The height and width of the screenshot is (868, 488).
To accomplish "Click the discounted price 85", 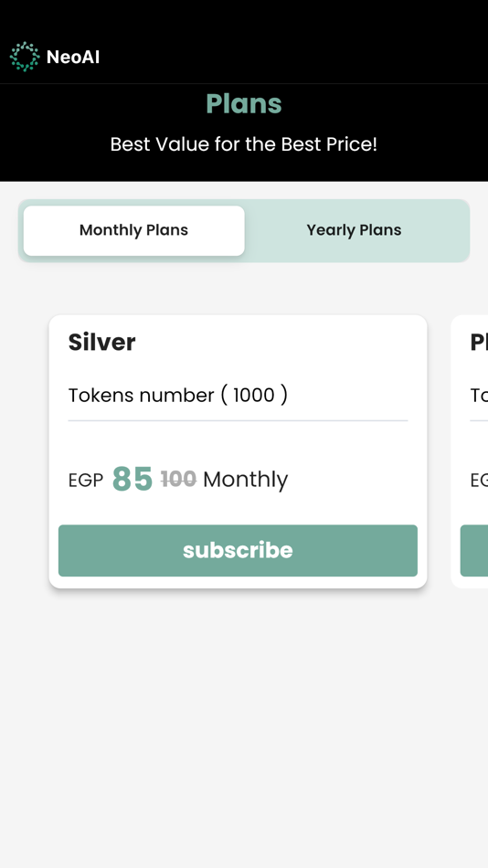I will click(133, 479).
